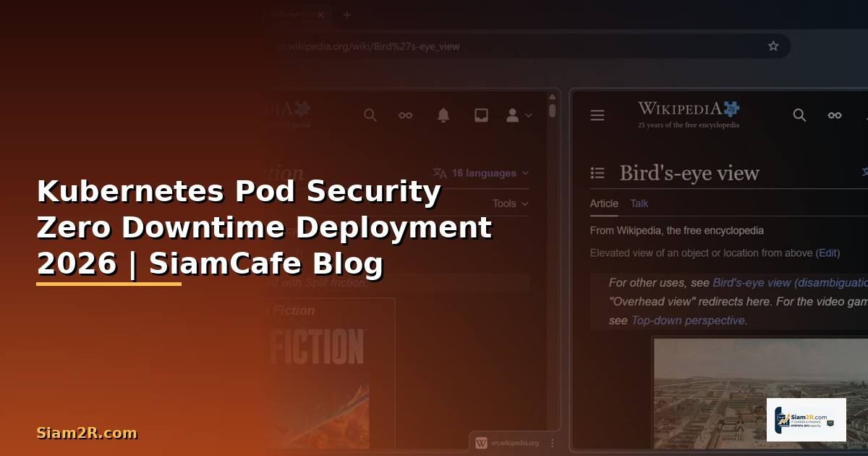Toggle table of contents beside Bird's-eye view
Screen dimensions: 868x456
click(597, 173)
